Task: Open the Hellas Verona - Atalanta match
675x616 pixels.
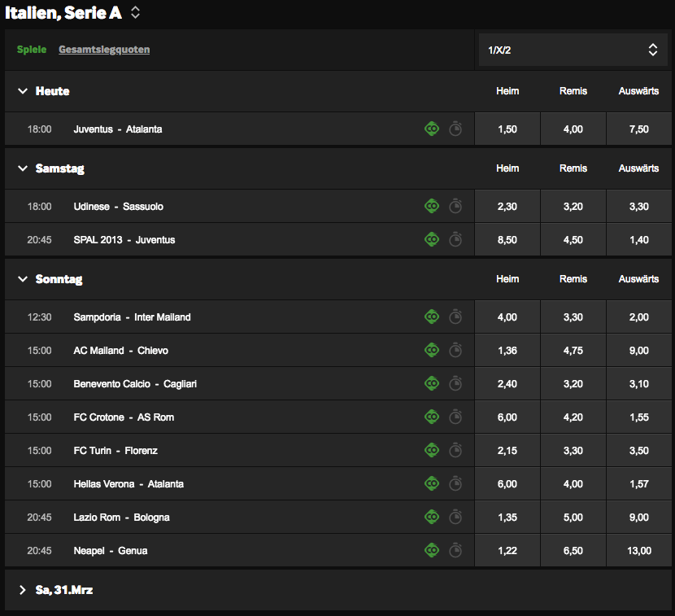Action: click(128, 483)
